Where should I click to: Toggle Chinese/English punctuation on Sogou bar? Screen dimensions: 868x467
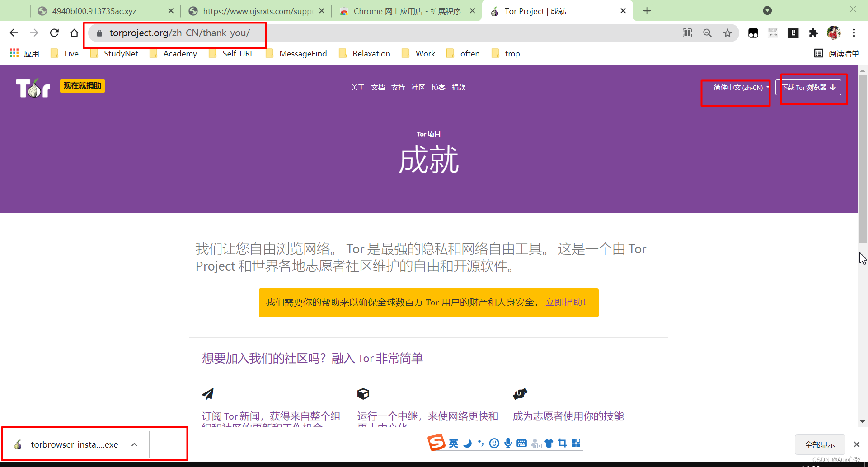pos(480,443)
